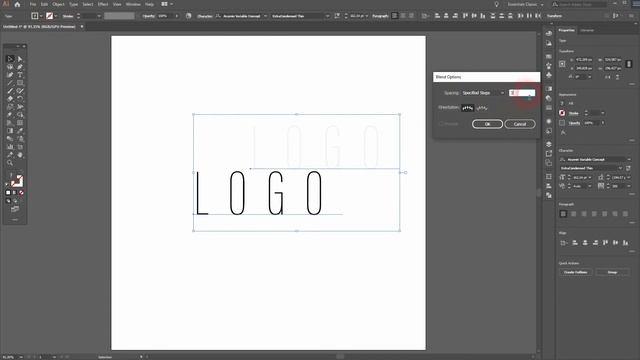The image size is (640, 360).
Task: Toggle align left in Paragraph section
Action: tap(563, 213)
